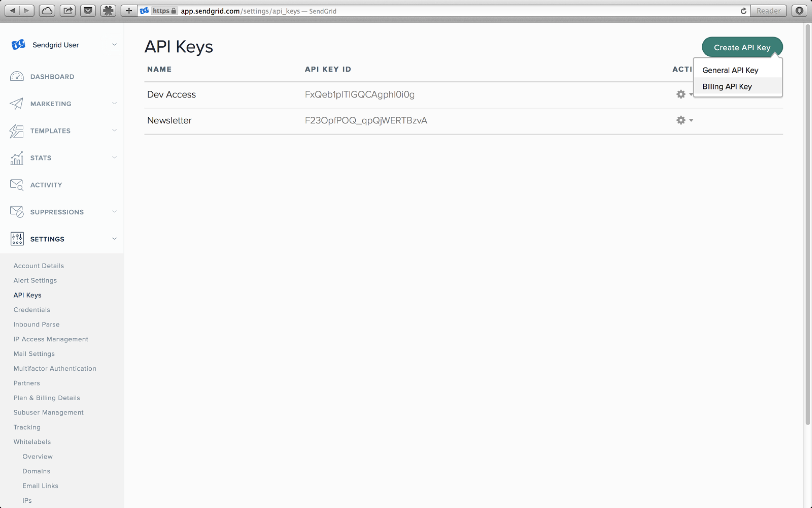Screen dimensions: 812x508
Task: Click the Reader button
Action: pos(768,11)
